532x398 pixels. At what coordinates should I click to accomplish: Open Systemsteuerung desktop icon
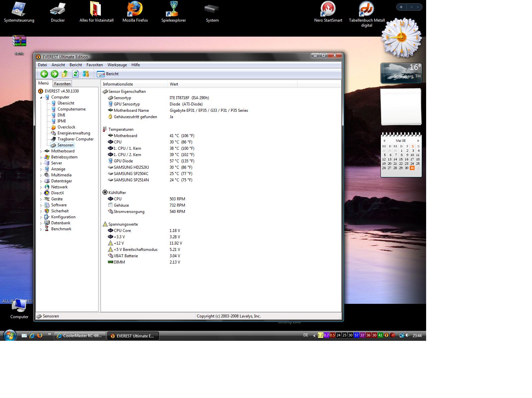[19, 12]
